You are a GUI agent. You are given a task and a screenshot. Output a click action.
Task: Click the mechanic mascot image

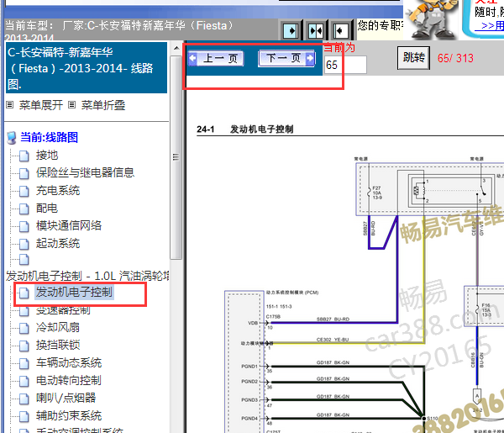click(x=431, y=18)
